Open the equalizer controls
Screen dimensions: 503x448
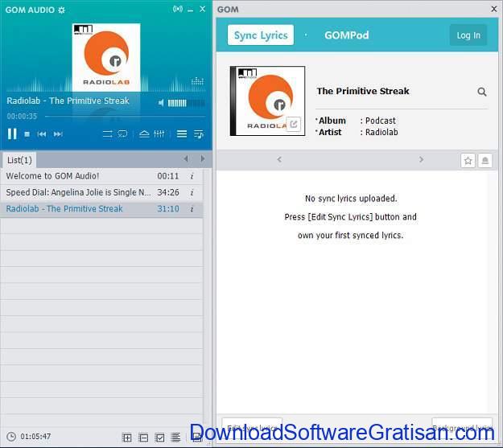(159, 134)
